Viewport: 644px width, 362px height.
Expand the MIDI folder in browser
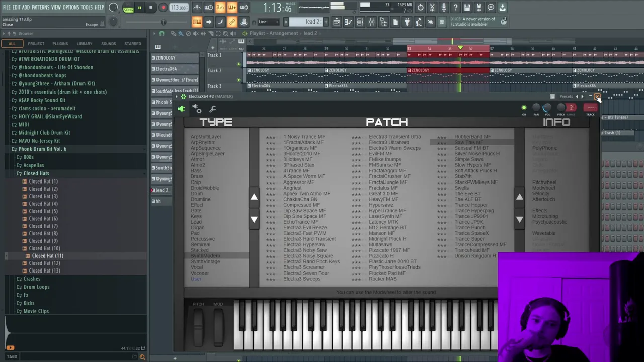pos(24,125)
